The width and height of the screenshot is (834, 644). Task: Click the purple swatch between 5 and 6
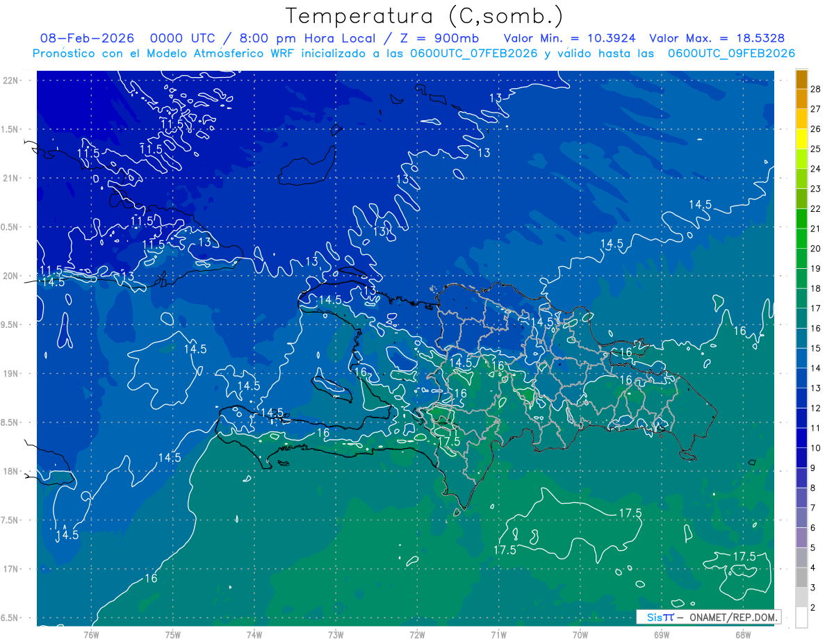[x=801, y=538]
